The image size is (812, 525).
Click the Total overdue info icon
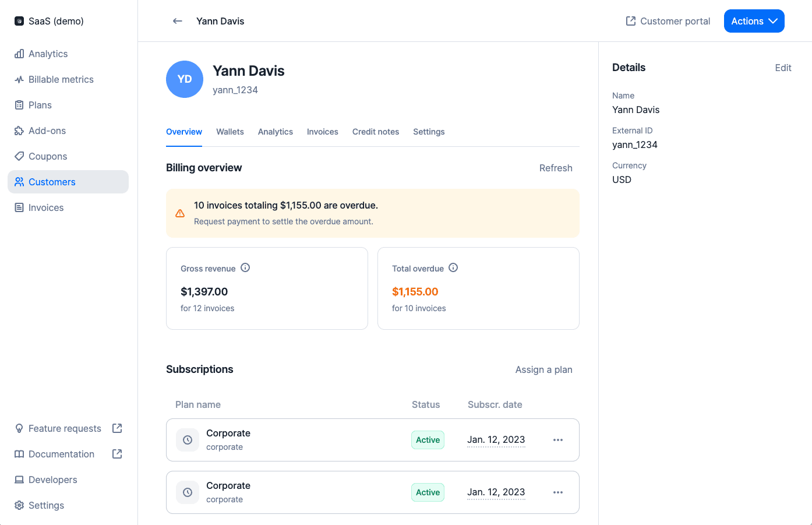coord(453,268)
